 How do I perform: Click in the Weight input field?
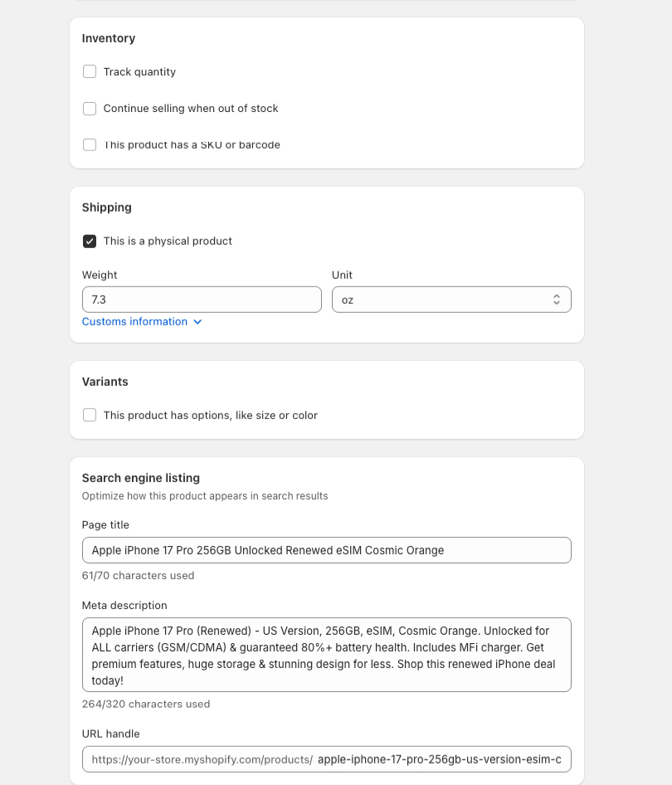202,299
